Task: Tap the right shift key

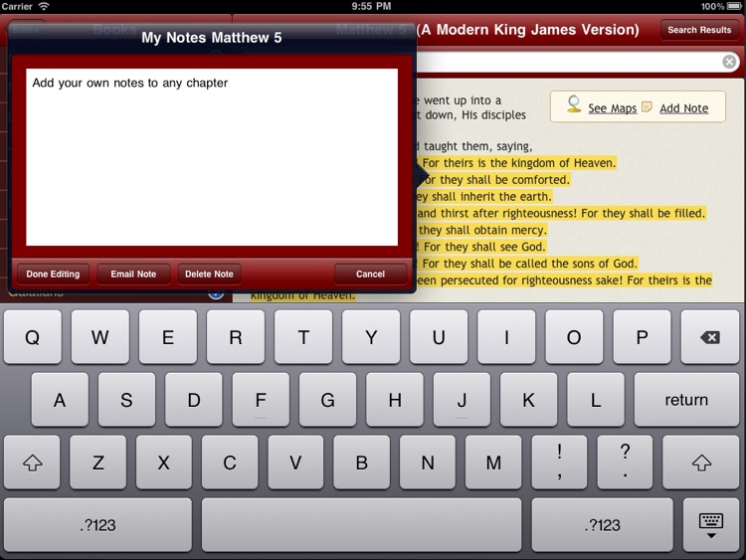Action: click(x=701, y=463)
